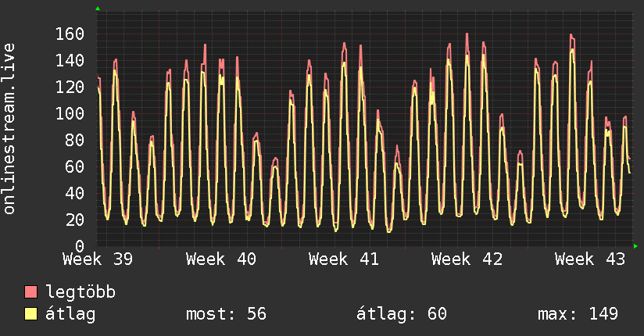Screen dimensions: 644x336
Task: Click the 160 y-axis label
Action: [70, 34]
